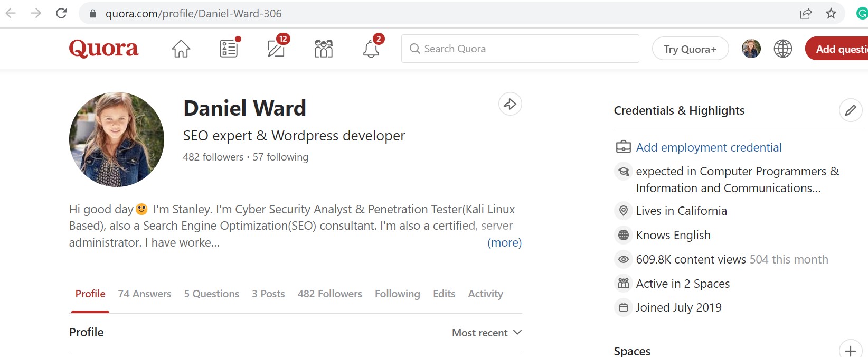Open language globe icon
This screenshot has height=357, width=868.
click(782, 49)
